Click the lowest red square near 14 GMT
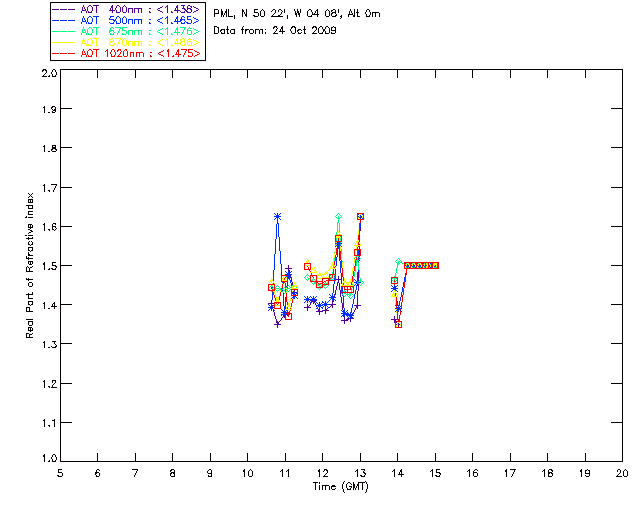Viewport: 640px width, 512px height. pyautogui.click(x=399, y=325)
